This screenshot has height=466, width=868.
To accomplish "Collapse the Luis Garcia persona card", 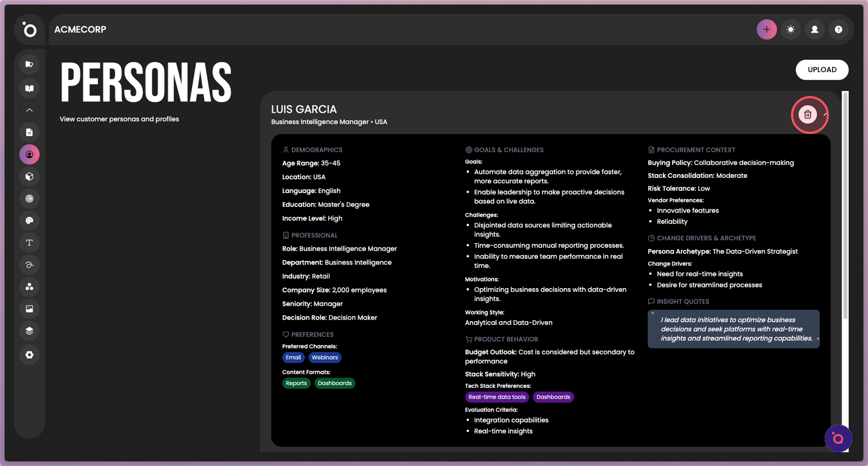I will click(x=825, y=114).
